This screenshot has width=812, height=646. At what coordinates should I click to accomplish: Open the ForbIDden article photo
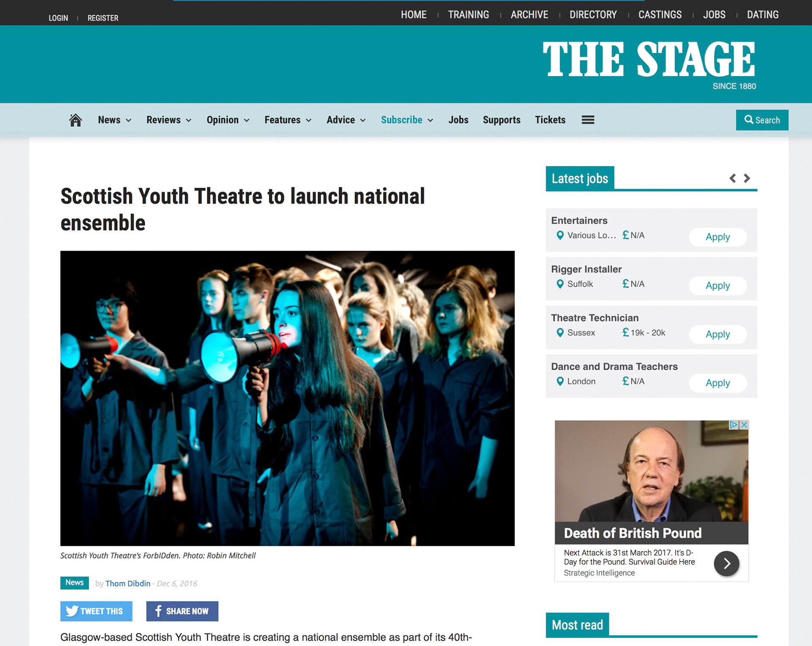pos(288,398)
